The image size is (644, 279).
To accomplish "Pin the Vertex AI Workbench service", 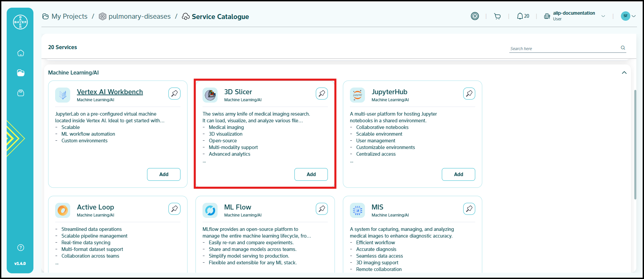I will [174, 94].
